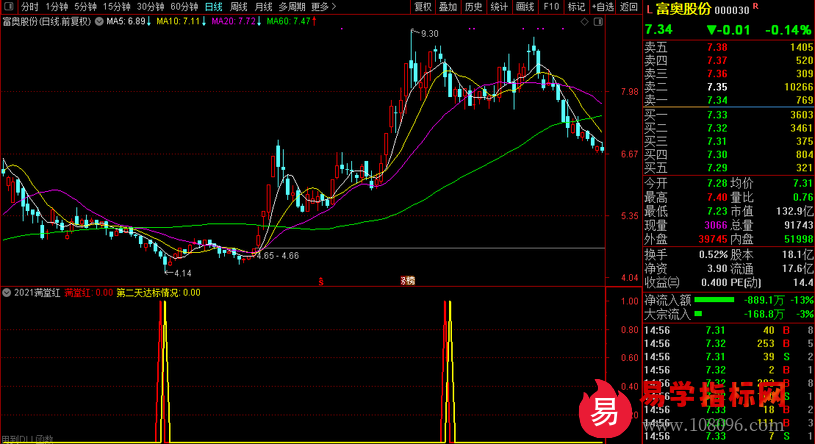Click the first 14:56 7.31 trade row

729,330
